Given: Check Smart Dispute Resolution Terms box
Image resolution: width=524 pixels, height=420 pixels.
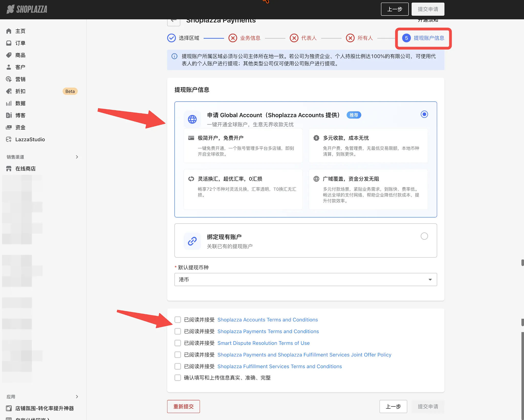Looking at the screenshot, I should click(178, 343).
